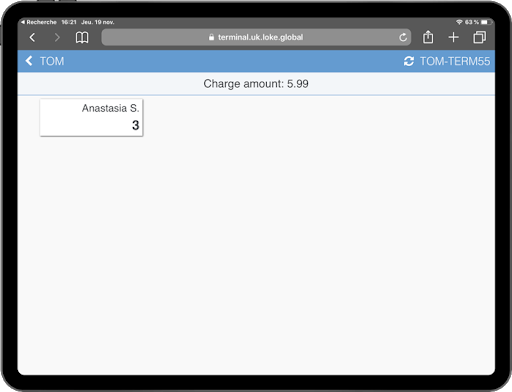Viewport: 512px width, 392px height.
Task: Open Safari bookmarks book icon
Action: (x=82, y=37)
